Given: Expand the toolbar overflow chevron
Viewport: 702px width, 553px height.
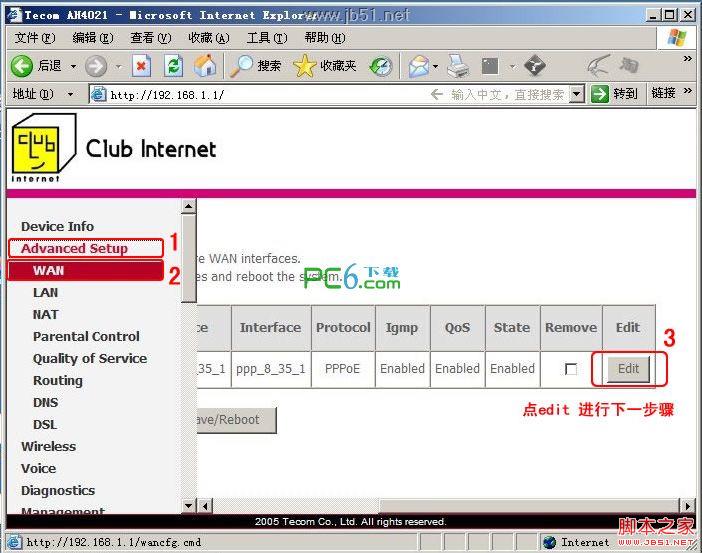Looking at the screenshot, I should tap(687, 58).
